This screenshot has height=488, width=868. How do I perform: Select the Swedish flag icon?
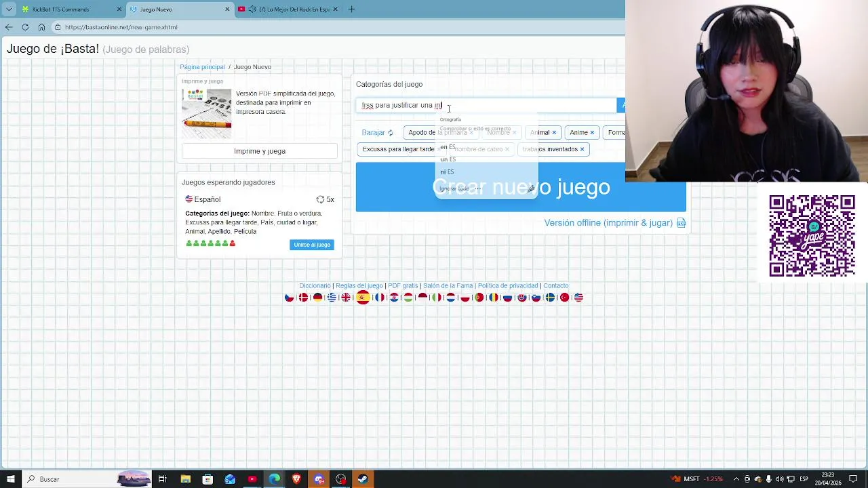550,298
